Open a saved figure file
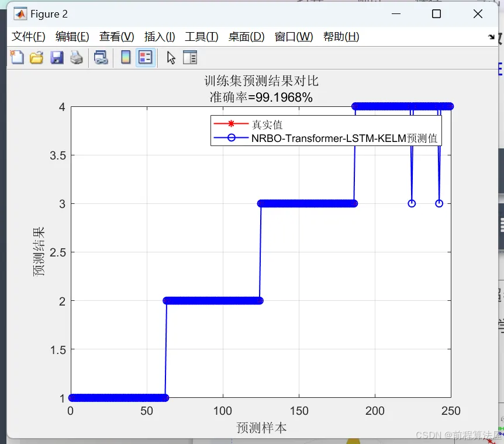This screenshot has height=444, width=504. click(36, 57)
